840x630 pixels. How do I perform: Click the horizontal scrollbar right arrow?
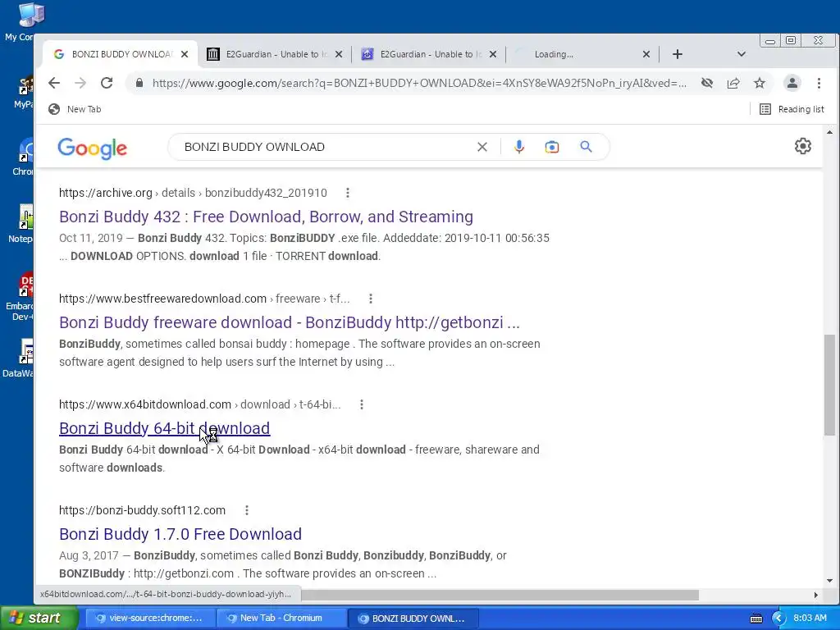pos(816,595)
